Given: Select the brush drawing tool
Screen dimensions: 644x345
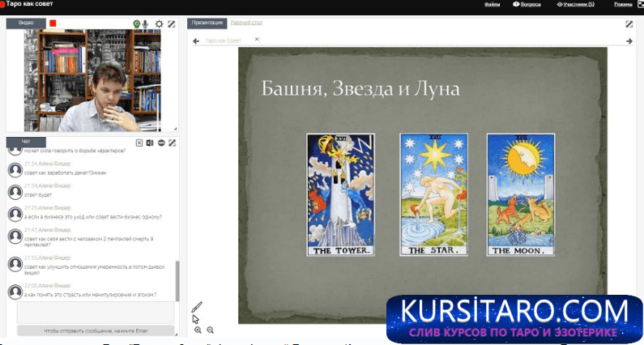Looking at the screenshot, I should 197,307.
